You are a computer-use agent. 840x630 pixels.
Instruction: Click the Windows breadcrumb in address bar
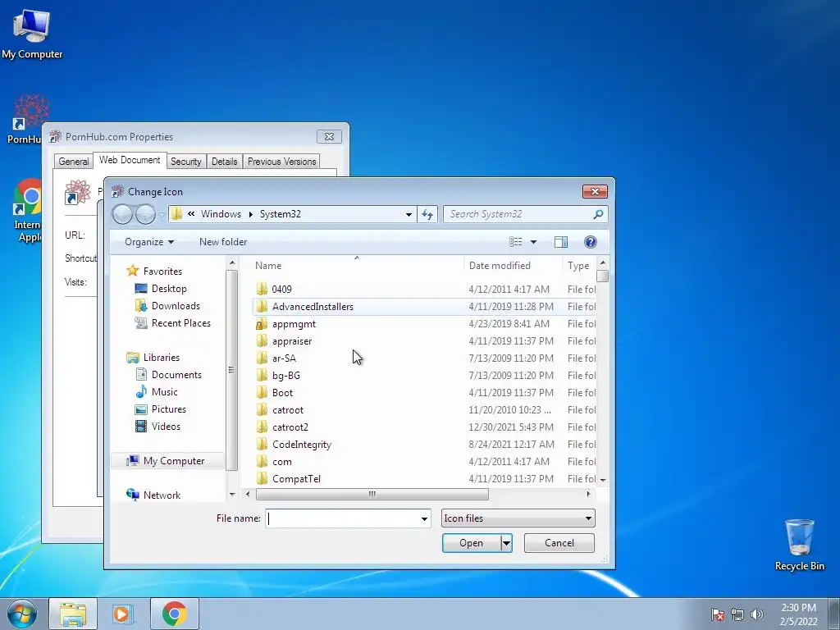[221, 214]
